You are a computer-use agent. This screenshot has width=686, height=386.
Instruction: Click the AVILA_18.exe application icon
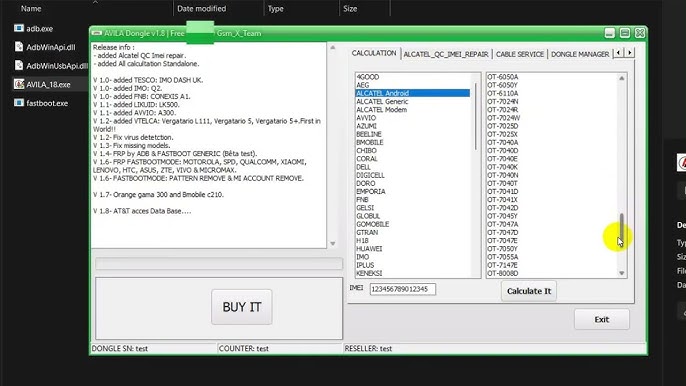point(19,84)
